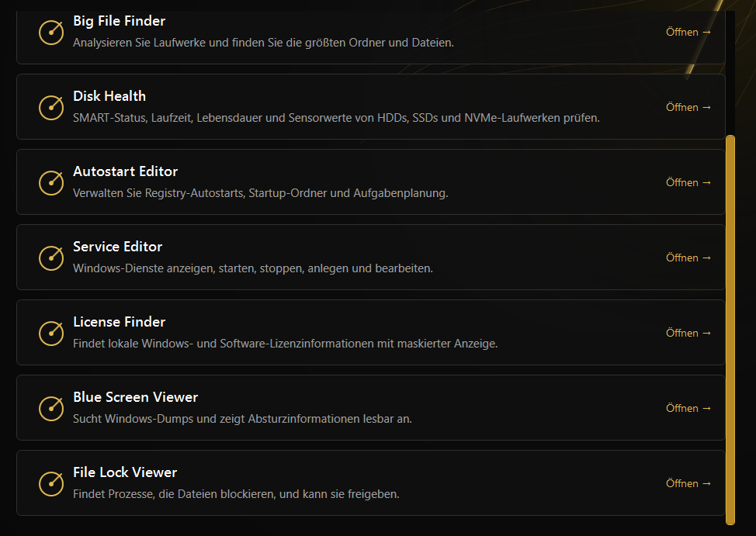Image resolution: width=756 pixels, height=536 pixels.
Task: Open License Finder via Öffnen link
Action: point(688,333)
